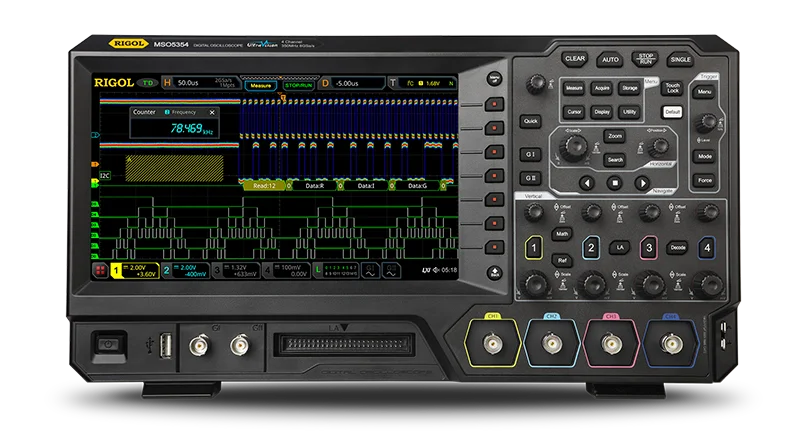Open the Acquire menu key
This screenshot has height=440, width=810.
[602, 88]
